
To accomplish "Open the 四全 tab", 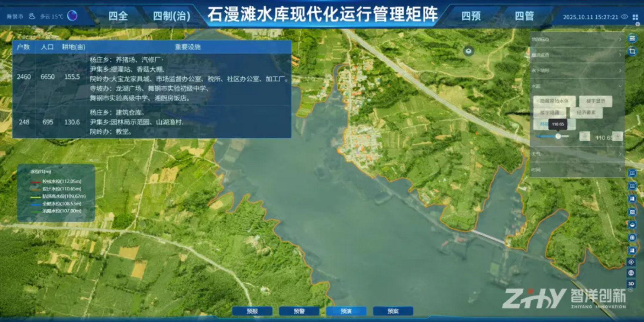I will point(118,16).
